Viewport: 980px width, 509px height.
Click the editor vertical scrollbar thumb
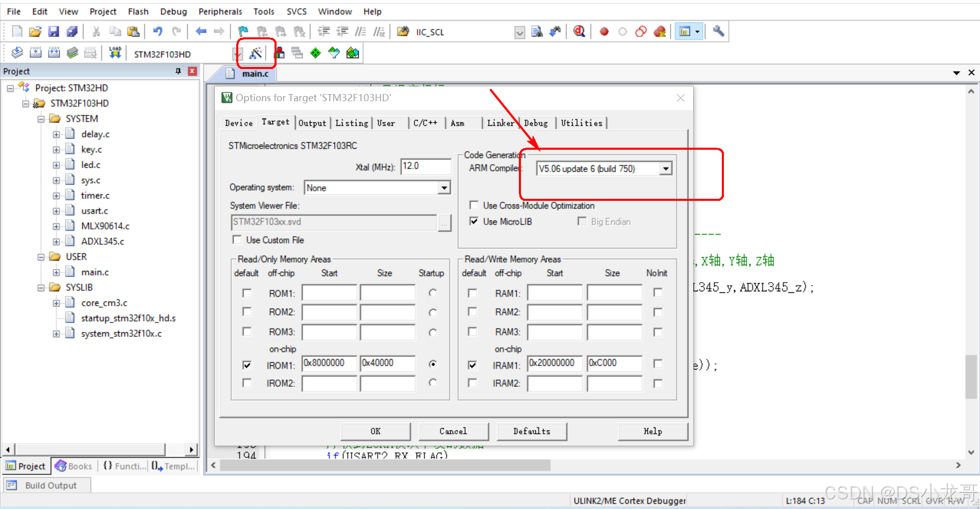click(971, 377)
